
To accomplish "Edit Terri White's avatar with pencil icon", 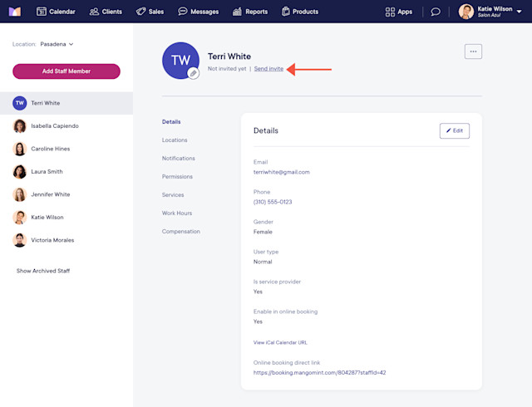I will [194, 73].
